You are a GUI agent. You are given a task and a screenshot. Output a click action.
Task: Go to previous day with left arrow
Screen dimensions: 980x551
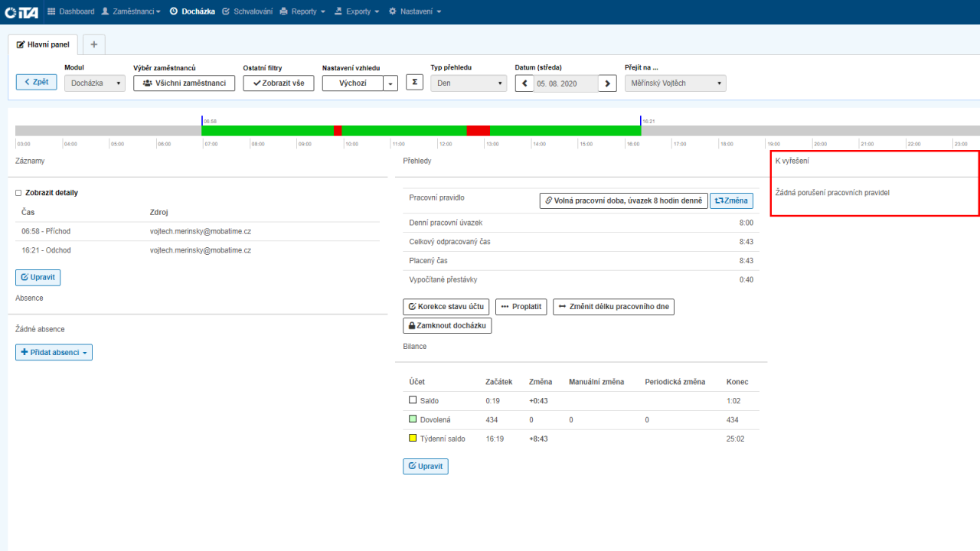pyautogui.click(x=524, y=83)
